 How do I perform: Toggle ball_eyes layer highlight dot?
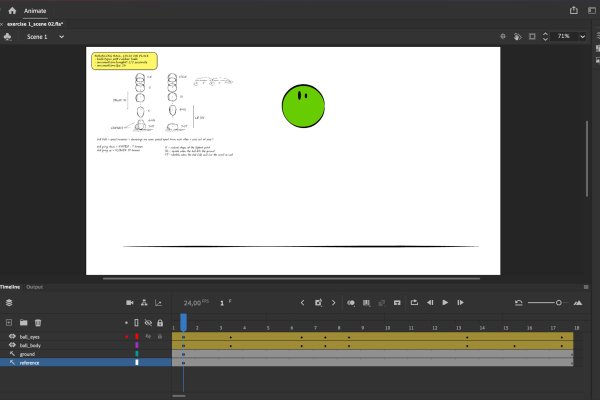[x=126, y=337]
